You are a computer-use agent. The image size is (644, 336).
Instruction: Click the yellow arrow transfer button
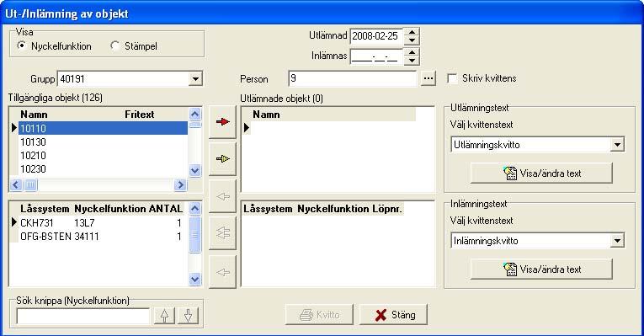click(222, 159)
